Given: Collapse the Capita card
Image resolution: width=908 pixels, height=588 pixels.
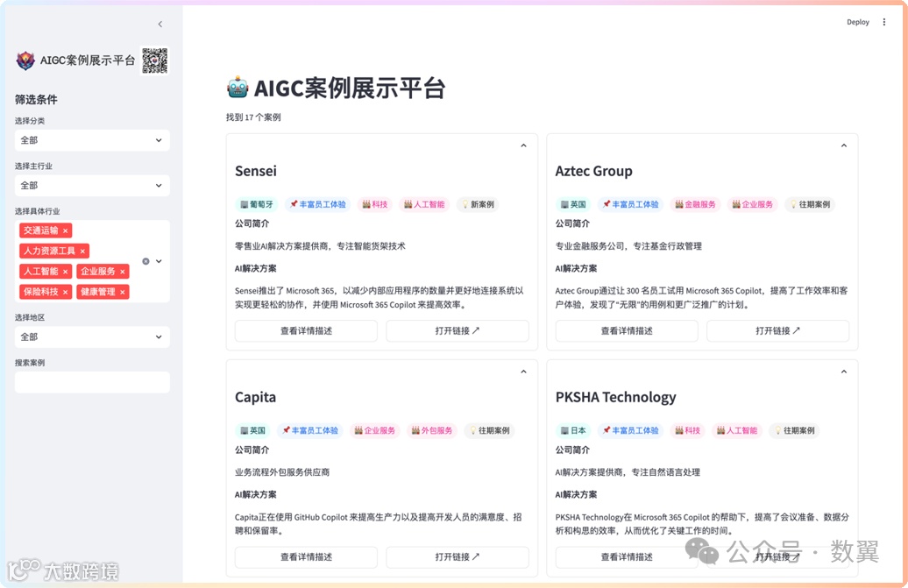Looking at the screenshot, I should pos(523,372).
